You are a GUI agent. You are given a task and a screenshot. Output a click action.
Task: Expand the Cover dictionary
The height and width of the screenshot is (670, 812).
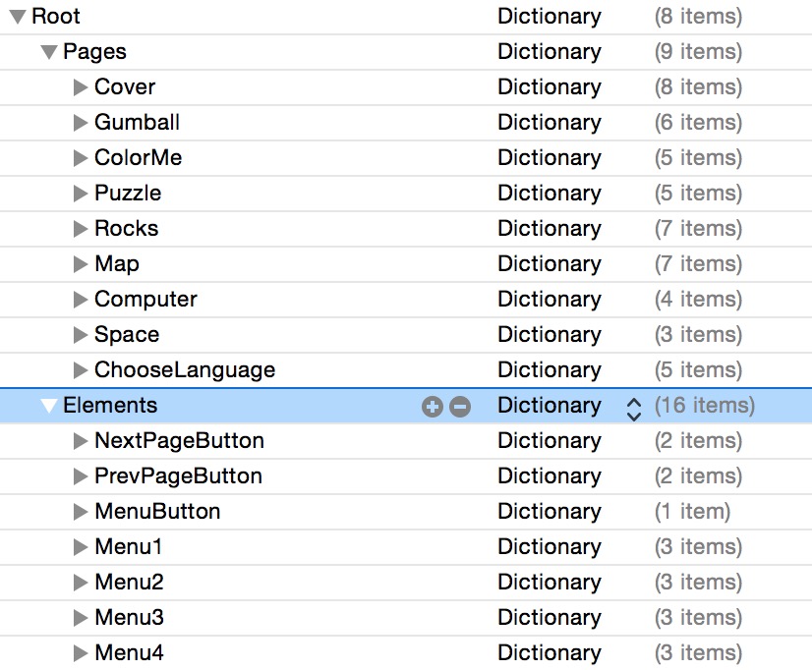tap(81, 86)
